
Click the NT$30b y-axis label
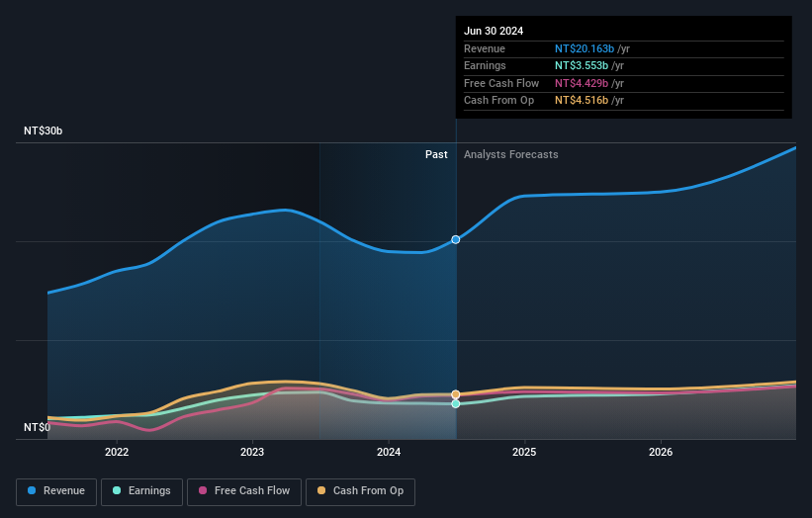(43, 130)
